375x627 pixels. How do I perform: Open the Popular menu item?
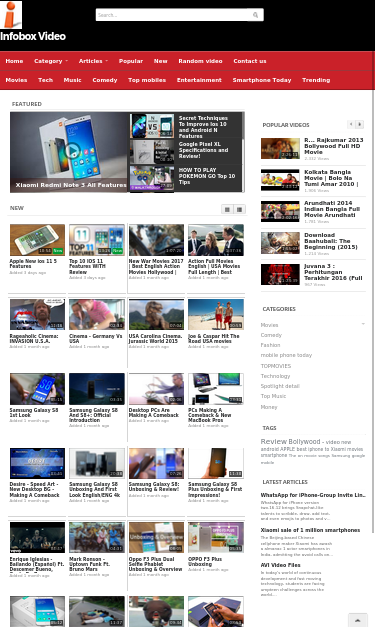pyautogui.click(x=131, y=61)
